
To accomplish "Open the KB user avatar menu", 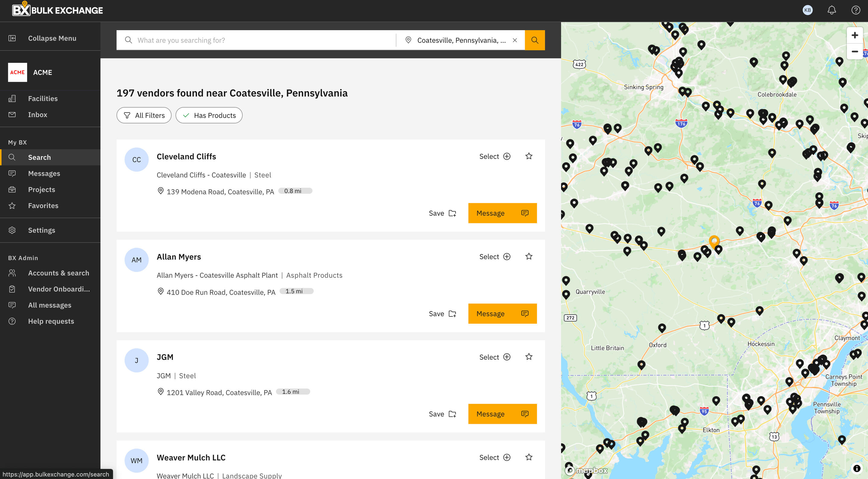I will [807, 10].
